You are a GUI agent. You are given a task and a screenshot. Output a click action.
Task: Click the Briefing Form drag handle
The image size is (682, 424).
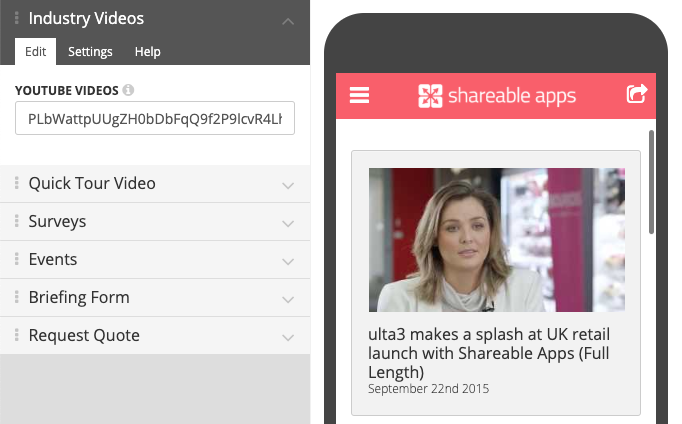17,297
